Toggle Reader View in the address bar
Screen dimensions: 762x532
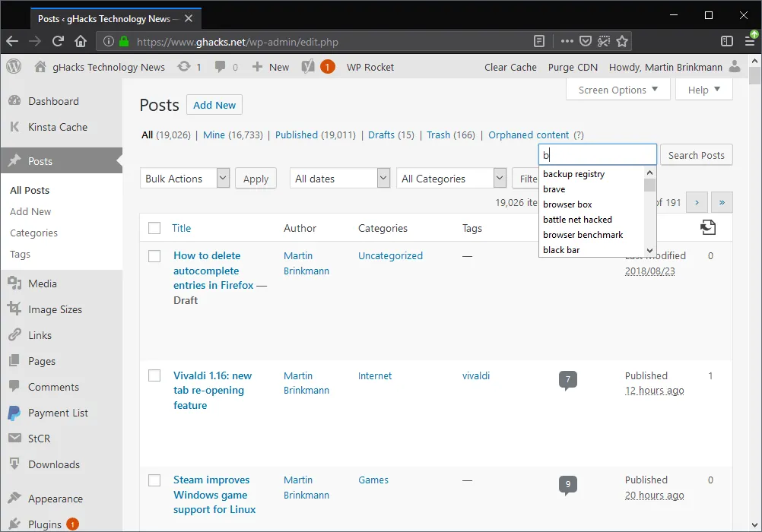[x=539, y=41]
